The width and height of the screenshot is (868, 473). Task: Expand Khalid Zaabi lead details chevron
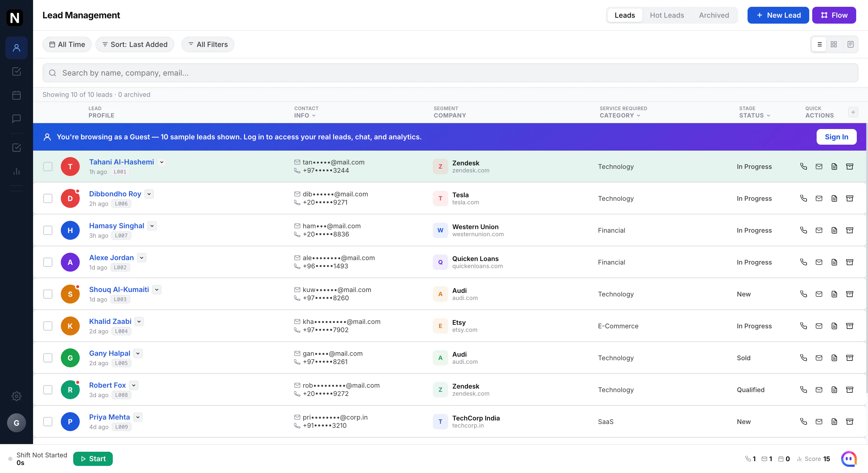pyautogui.click(x=139, y=322)
